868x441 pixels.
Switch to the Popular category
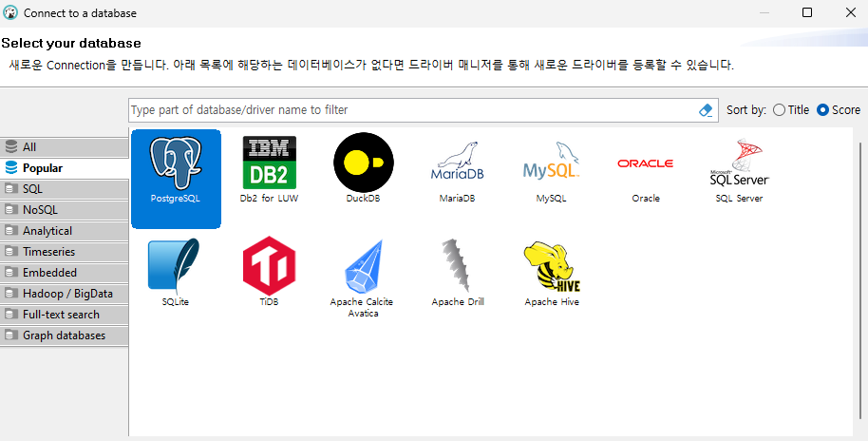point(65,168)
